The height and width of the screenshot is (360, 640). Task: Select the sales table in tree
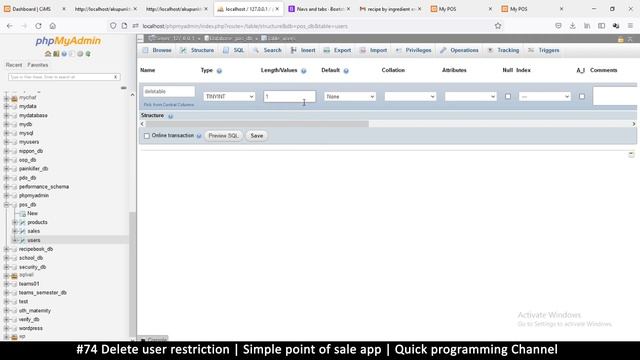pyautogui.click(x=33, y=231)
